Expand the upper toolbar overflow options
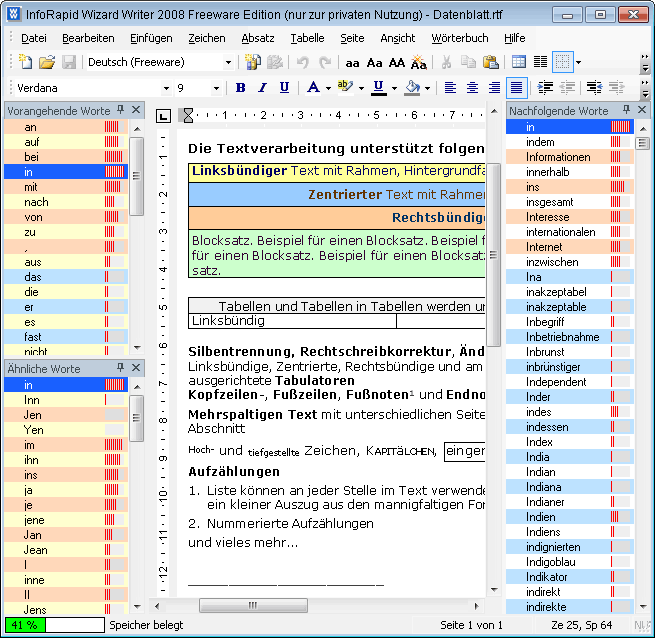The height and width of the screenshot is (638, 655). (645, 63)
